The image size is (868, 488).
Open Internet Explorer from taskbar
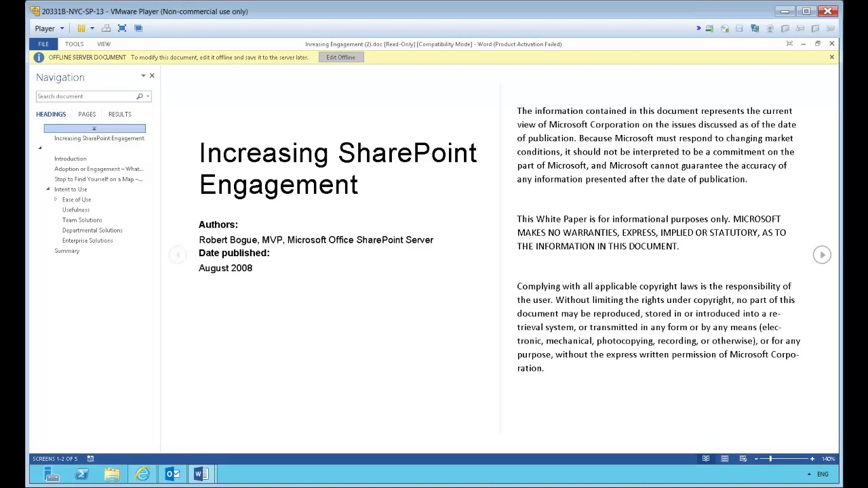pyautogui.click(x=142, y=474)
